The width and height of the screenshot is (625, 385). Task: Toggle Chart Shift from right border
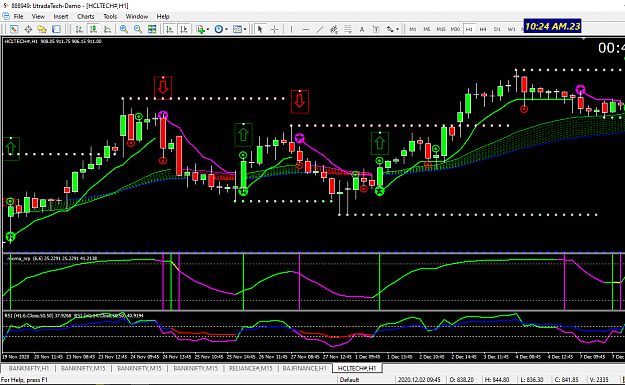click(183, 29)
